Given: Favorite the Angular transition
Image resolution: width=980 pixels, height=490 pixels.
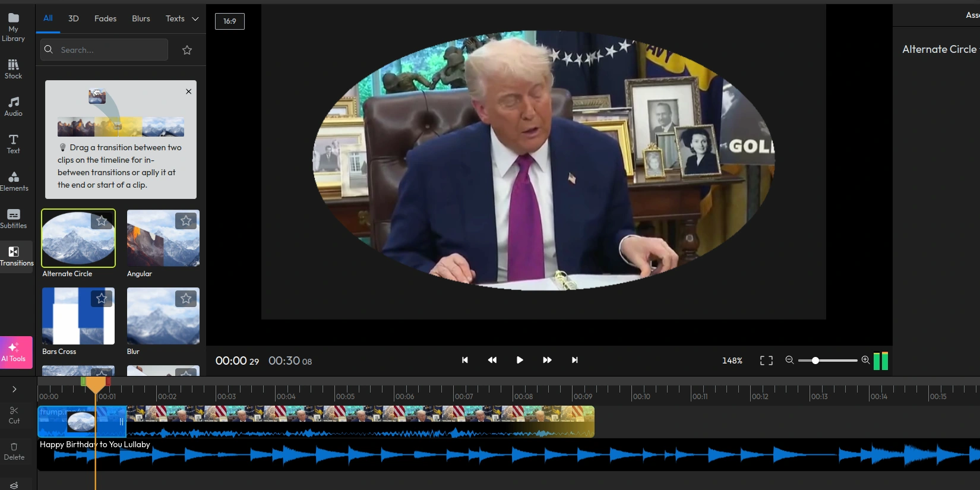Looking at the screenshot, I should (186, 221).
